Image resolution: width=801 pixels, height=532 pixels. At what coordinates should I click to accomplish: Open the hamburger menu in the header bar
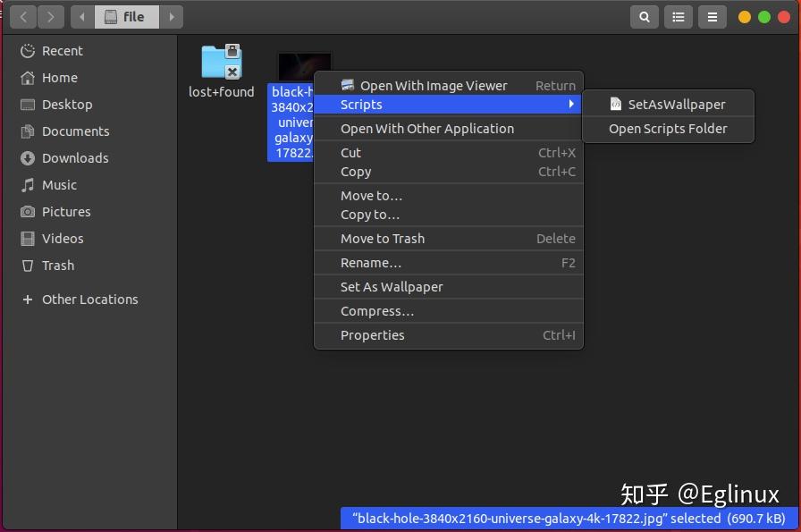point(712,16)
